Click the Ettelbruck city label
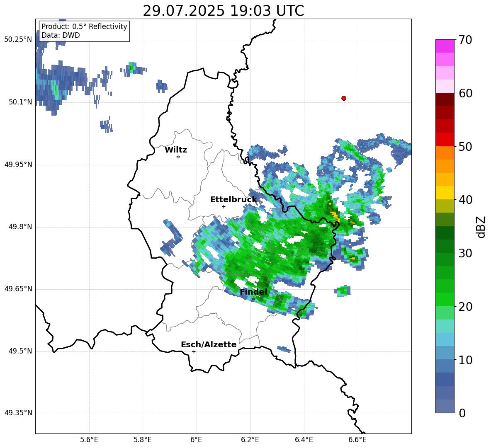The height and width of the screenshot is (448, 491). 233,200
